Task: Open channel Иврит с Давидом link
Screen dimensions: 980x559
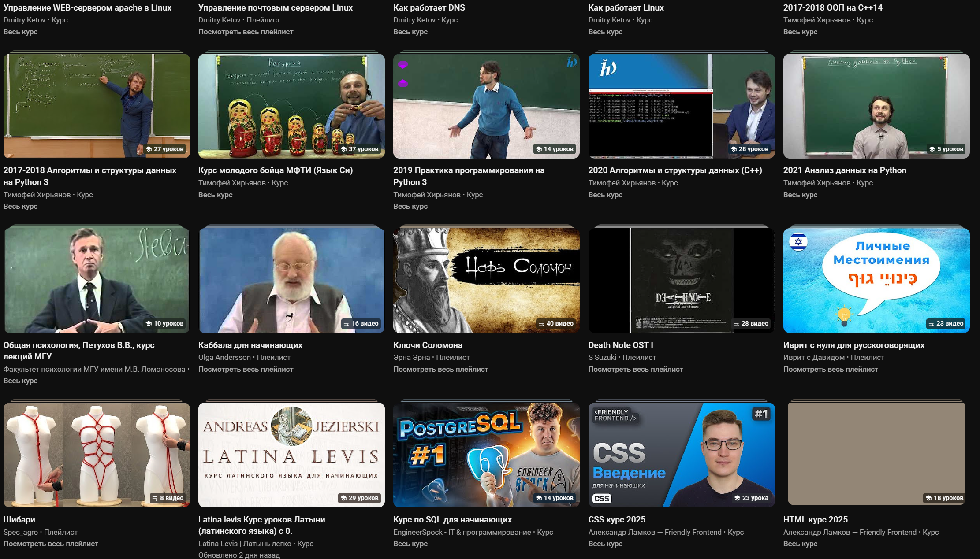Action: (x=813, y=357)
